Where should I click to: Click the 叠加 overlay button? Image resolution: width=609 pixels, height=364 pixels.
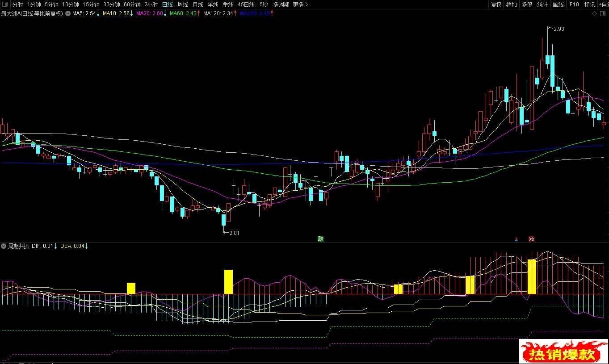pos(512,4)
